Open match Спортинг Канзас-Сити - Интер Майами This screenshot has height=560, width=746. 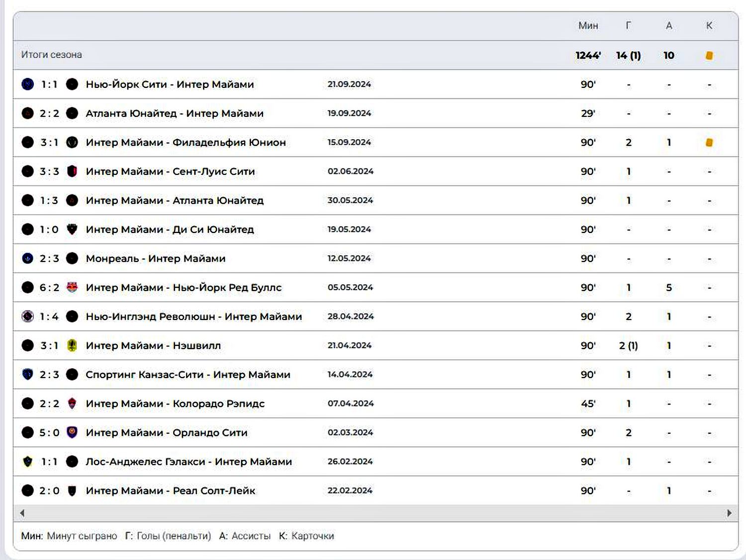pyautogui.click(x=188, y=375)
